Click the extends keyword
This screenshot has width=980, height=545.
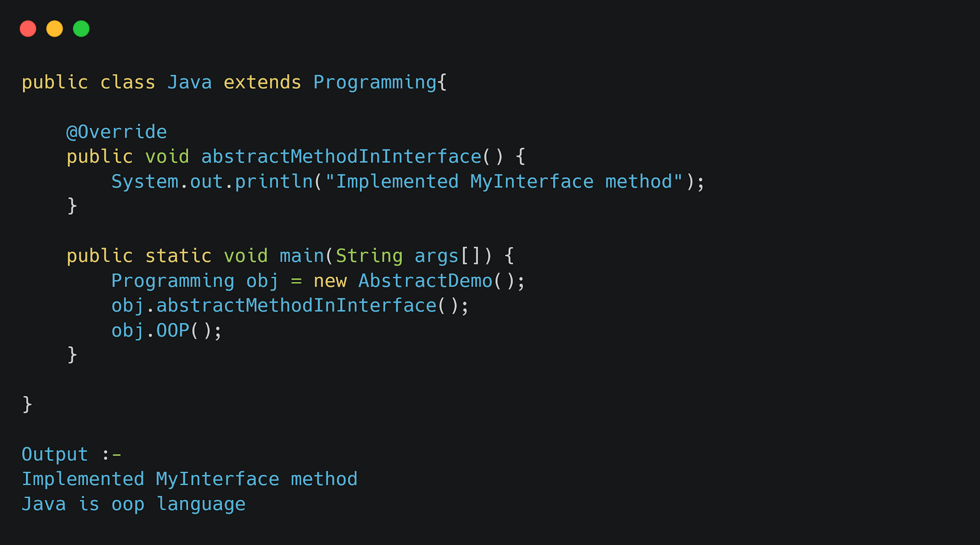point(262,82)
